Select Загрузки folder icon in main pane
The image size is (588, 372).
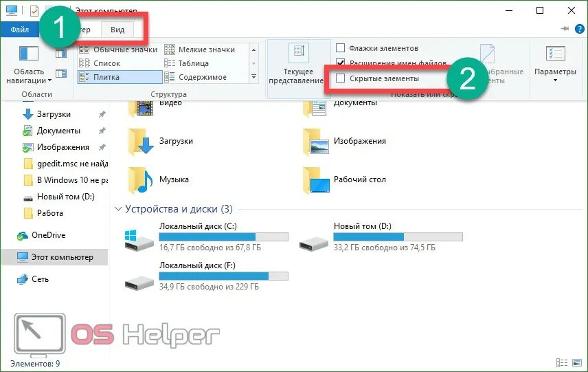point(141,142)
